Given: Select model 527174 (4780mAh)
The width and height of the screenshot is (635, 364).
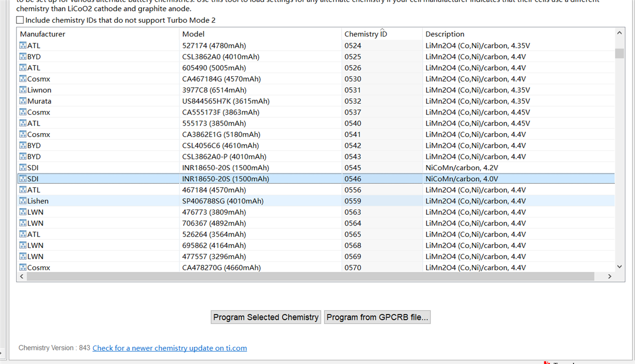Looking at the screenshot, I should [214, 45].
